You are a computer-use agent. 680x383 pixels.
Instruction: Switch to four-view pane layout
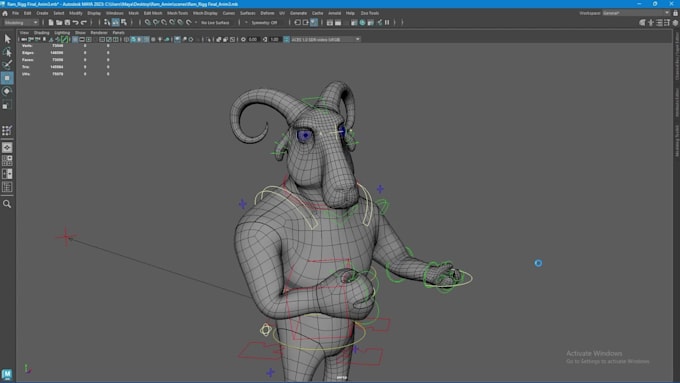(7, 160)
